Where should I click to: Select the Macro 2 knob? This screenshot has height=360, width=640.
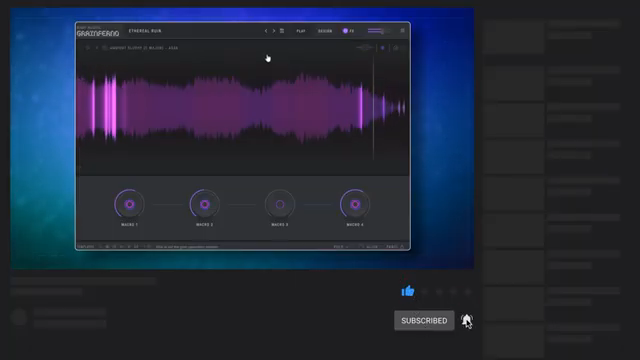pos(204,204)
